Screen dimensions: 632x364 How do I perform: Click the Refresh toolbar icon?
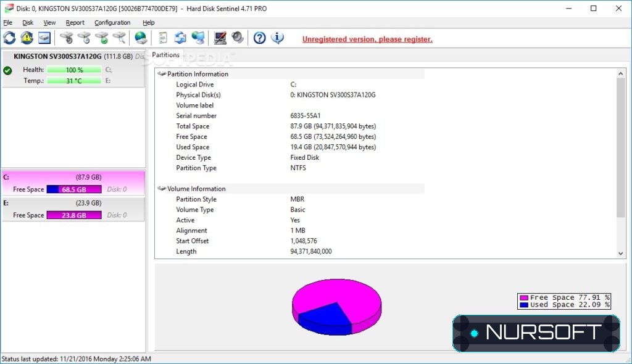(x=10, y=38)
